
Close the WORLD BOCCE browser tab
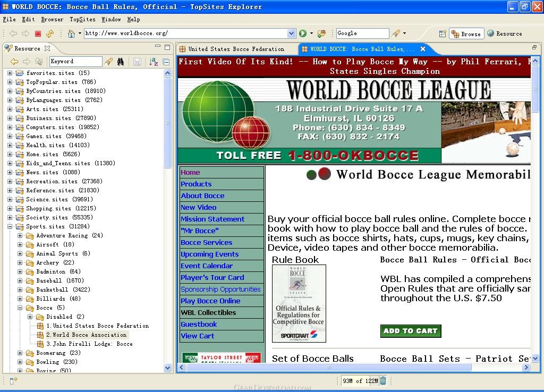[x=422, y=49]
